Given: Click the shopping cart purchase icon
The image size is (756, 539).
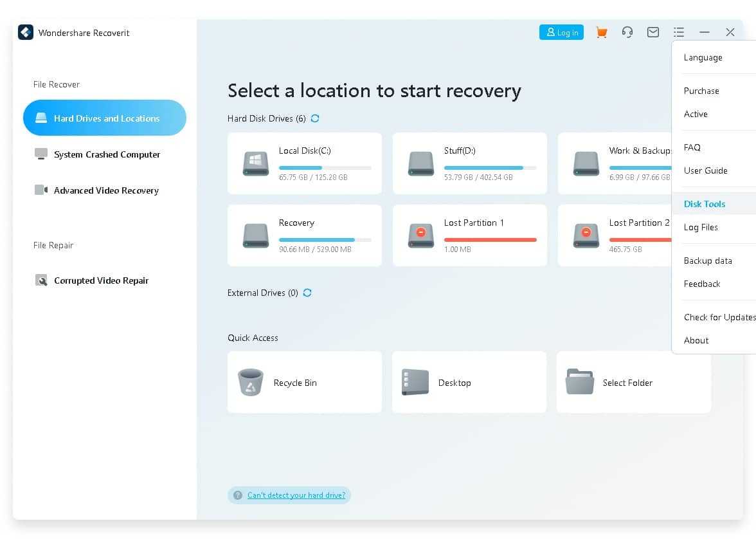Looking at the screenshot, I should (x=602, y=32).
